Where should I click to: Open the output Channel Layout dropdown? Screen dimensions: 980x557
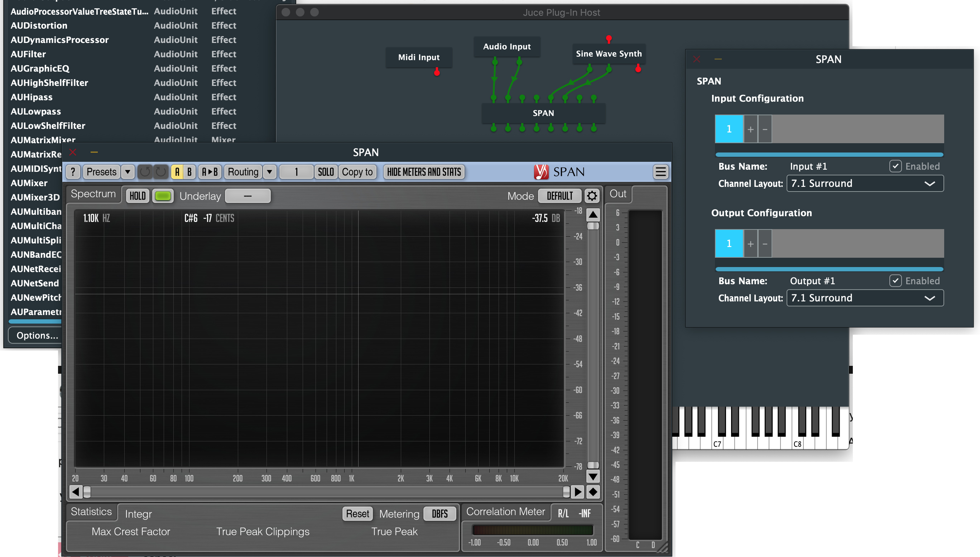click(x=865, y=298)
